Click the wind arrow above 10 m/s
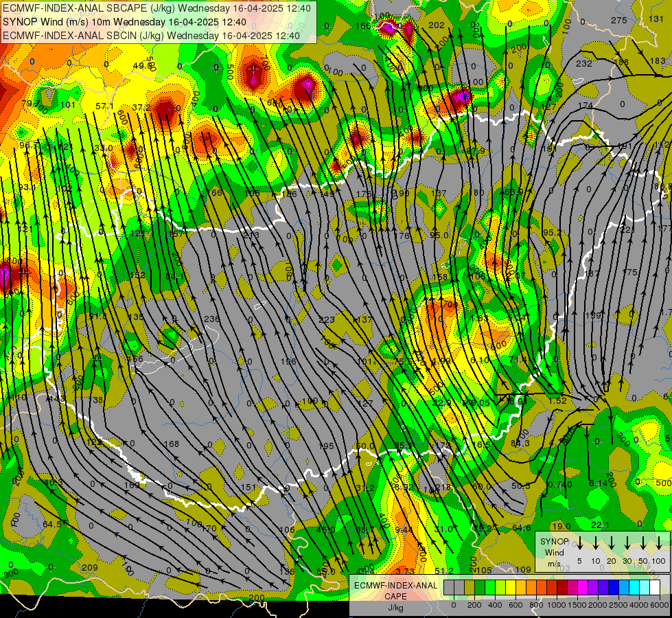The width and height of the screenshot is (672, 618). pyautogui.click(x=595, y=543)
